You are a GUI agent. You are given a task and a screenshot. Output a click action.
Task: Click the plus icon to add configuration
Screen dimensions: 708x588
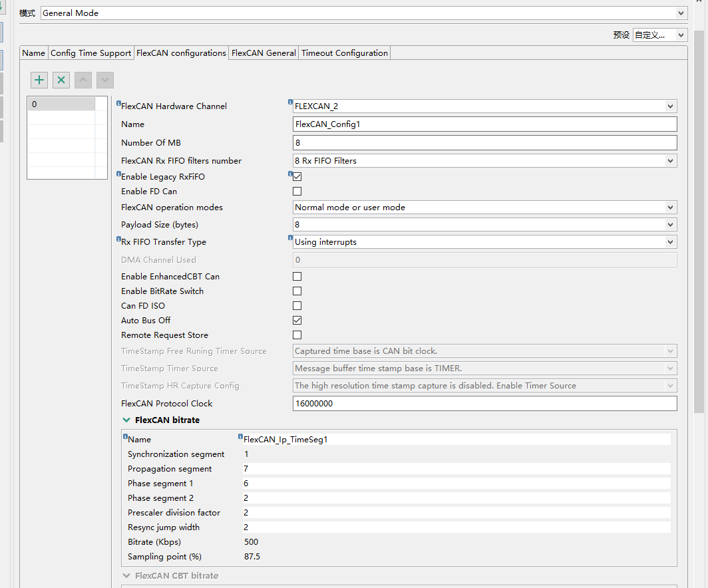[39, 79]
